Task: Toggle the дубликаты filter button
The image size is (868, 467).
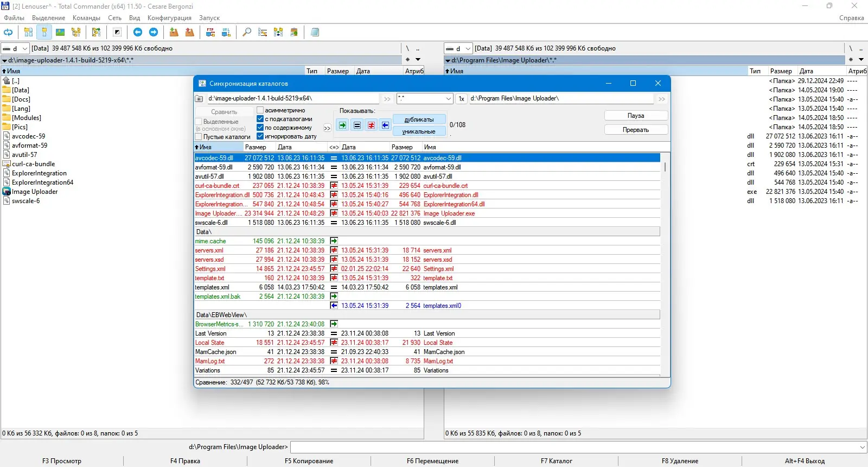Action: click(419, 119)
